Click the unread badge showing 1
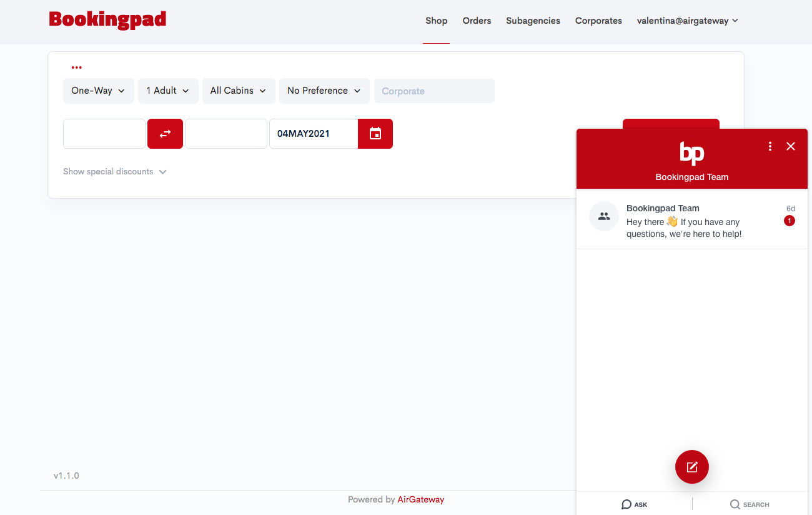Viewport: 812px width, 515px height. (x=790, y=221)
